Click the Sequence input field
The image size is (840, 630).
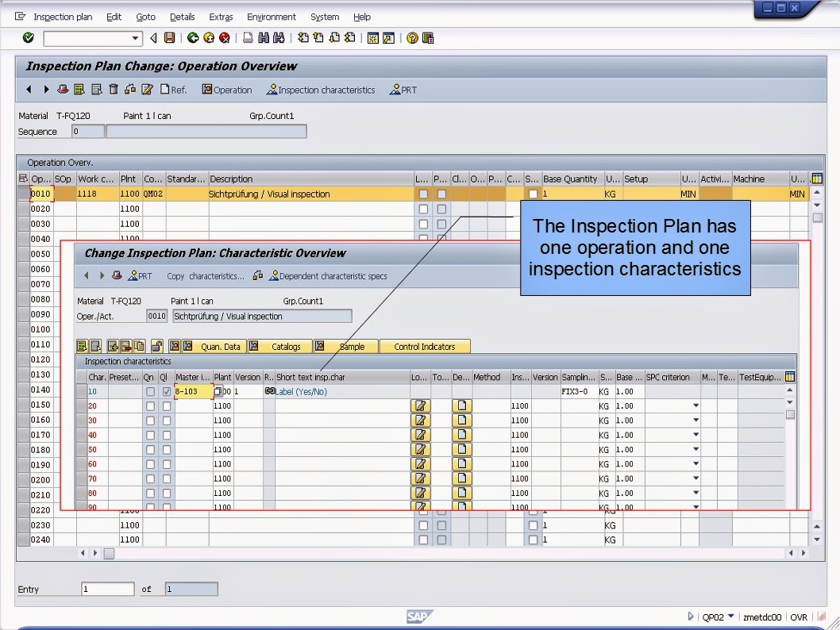pos(87,131)
